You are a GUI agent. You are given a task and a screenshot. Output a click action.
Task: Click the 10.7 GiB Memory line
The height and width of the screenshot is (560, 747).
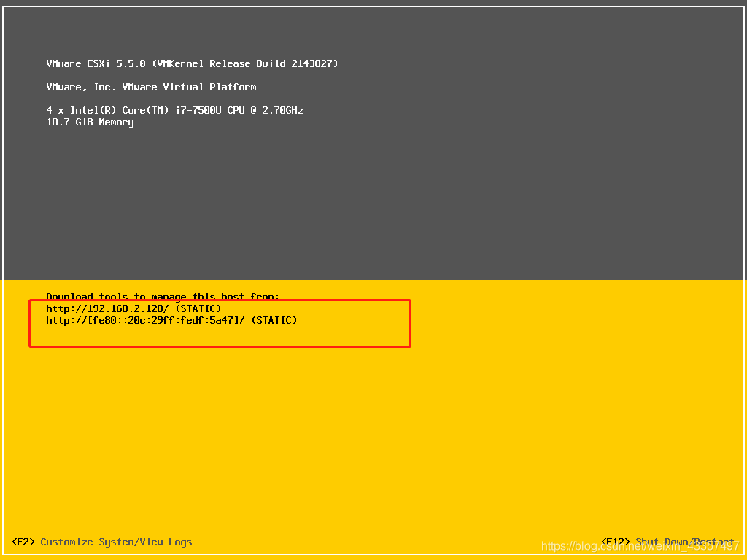click(x=90, y=122)
